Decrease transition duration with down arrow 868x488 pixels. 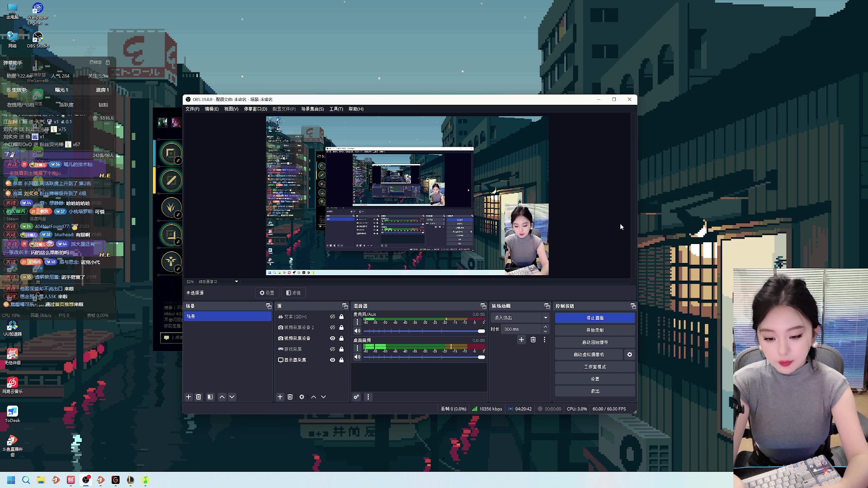[545, 332]
